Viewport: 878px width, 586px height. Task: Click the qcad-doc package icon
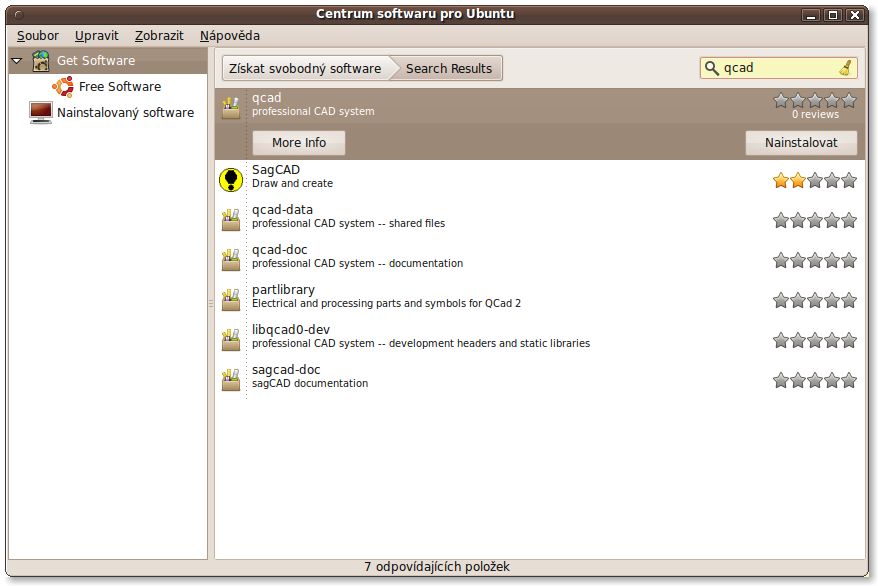pyautogui.click(x=231, y=260)
